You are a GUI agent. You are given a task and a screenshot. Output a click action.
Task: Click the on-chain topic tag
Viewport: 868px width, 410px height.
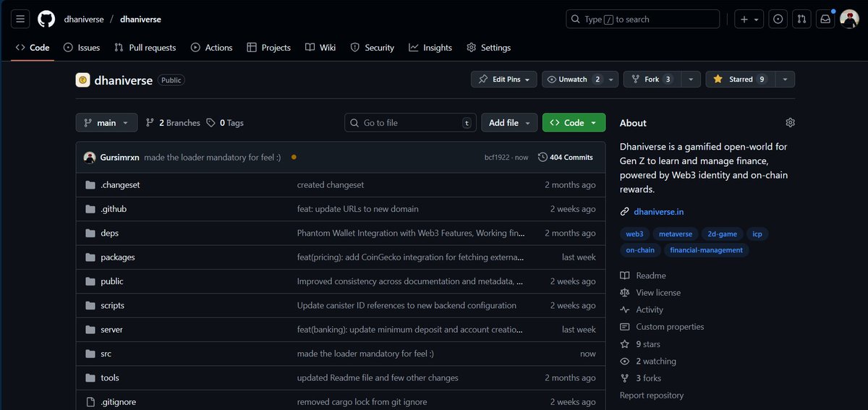pos(640,250)
